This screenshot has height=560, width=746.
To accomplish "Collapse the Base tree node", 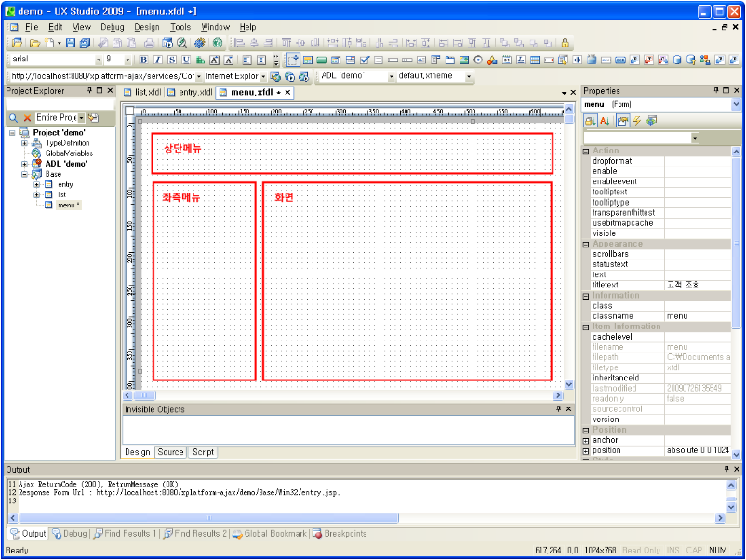I will [24, 174].
